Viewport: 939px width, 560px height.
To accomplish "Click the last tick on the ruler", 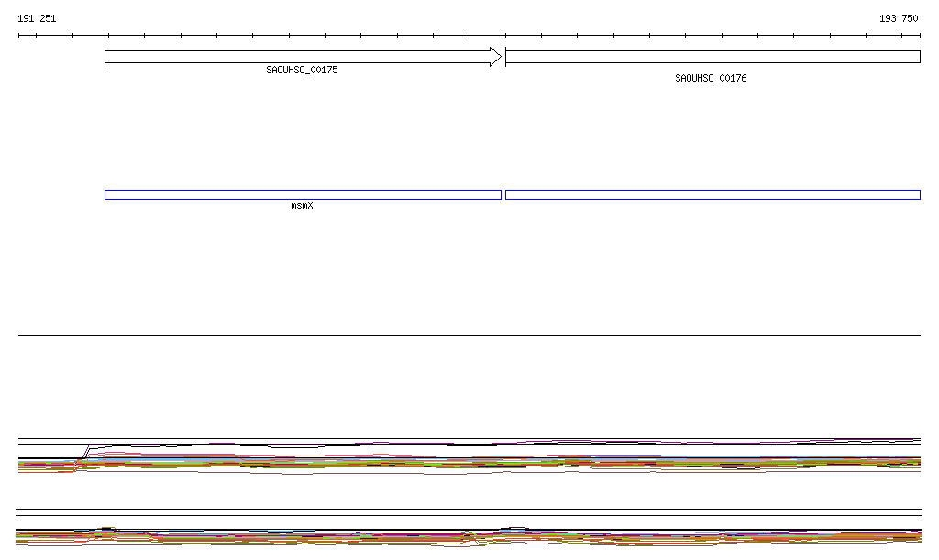I will tap(920, 36).
